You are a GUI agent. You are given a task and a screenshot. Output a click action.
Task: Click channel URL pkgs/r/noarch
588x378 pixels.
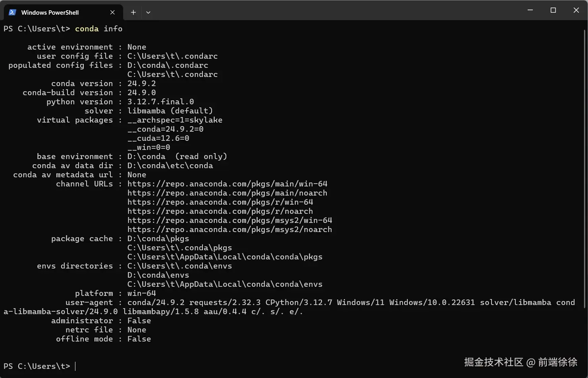point(220,211)
